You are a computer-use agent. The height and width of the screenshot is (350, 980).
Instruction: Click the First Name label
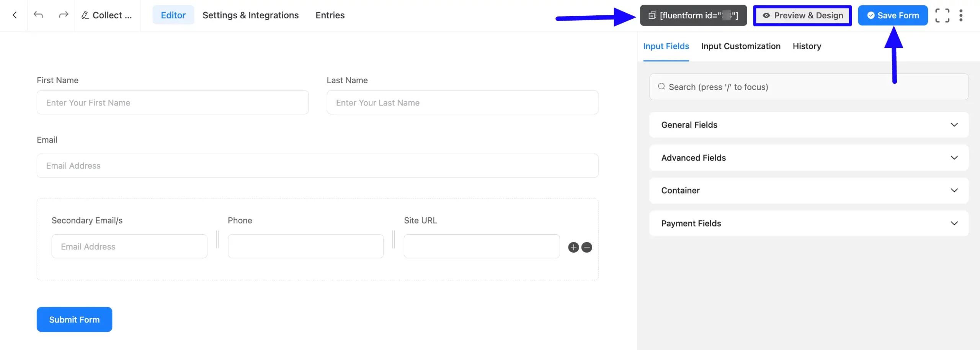pos(57,80)
